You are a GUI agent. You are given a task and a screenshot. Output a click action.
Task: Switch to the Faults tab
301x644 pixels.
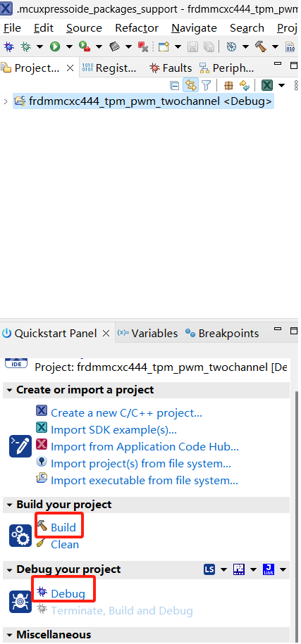coord(171,68)
